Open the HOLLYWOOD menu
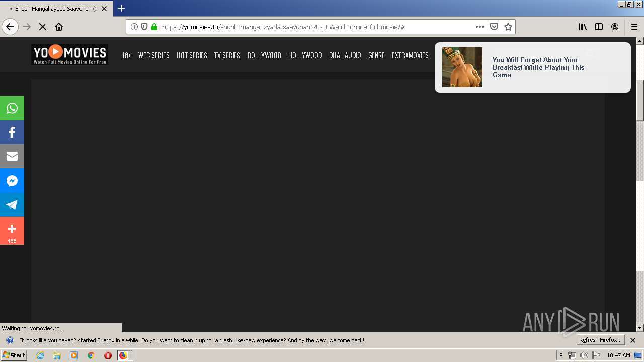 click(x=305, y=55)
